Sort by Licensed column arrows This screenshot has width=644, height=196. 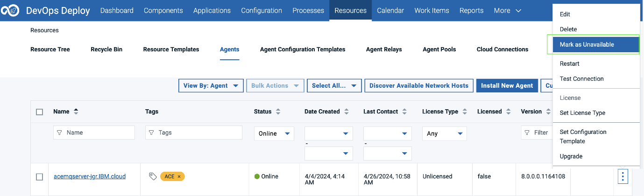[x=508, y=112]
